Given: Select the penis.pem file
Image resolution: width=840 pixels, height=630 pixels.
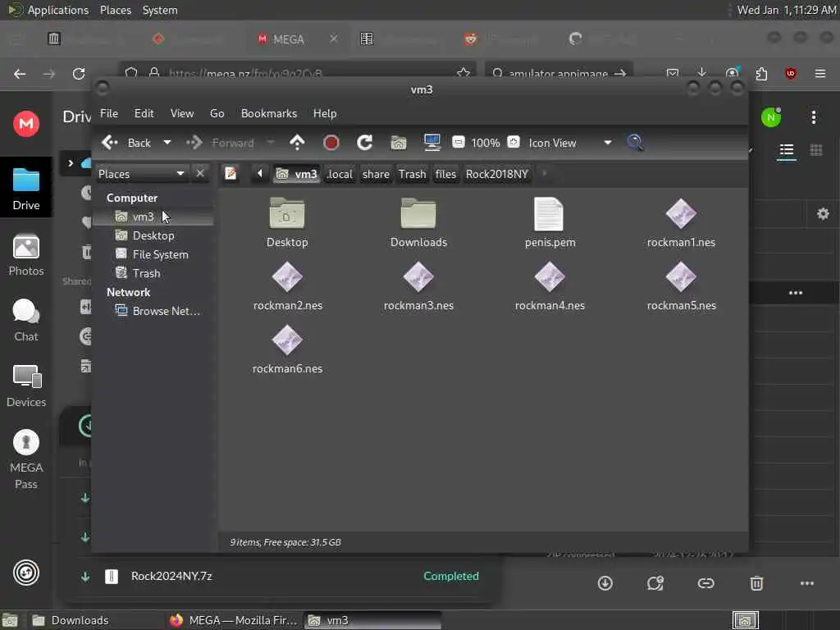Looking at the screenshot, I should [550, 222].
